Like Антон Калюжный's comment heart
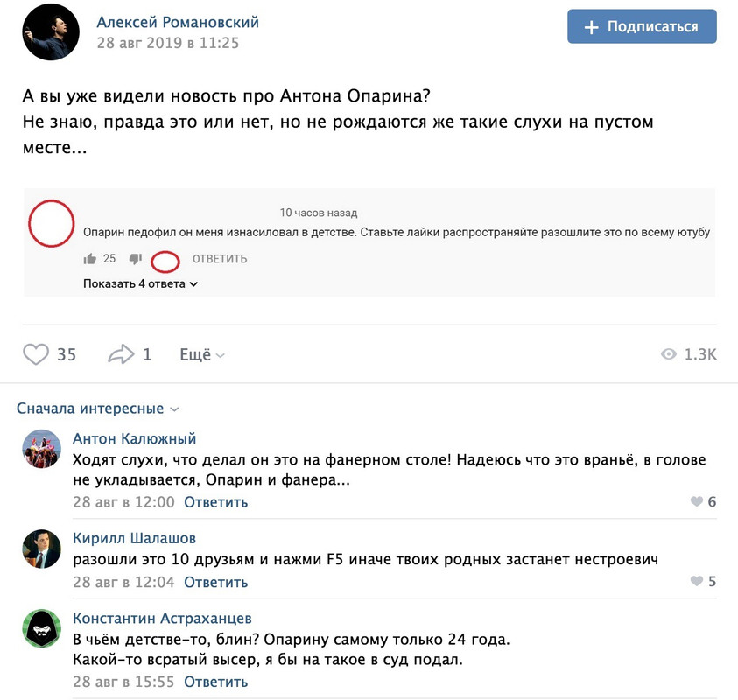This screenshot has width=738, height=700. click(697, 501)
